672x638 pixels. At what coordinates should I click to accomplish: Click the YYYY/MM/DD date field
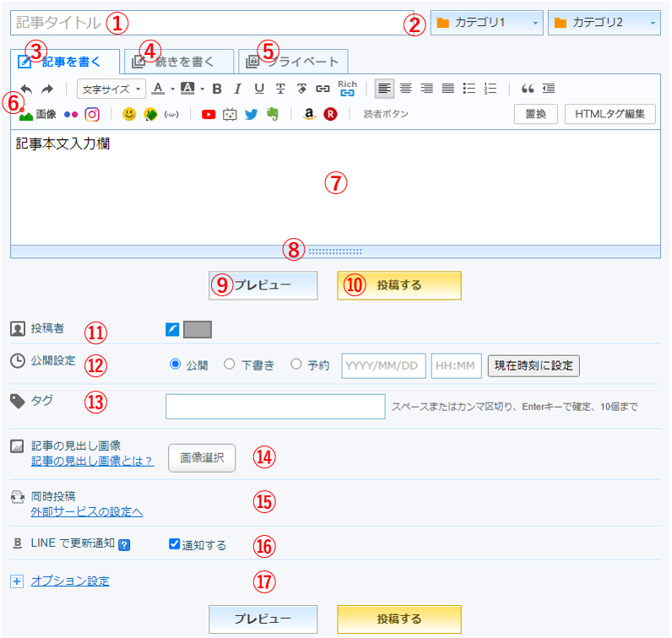[x=383, y=365]
